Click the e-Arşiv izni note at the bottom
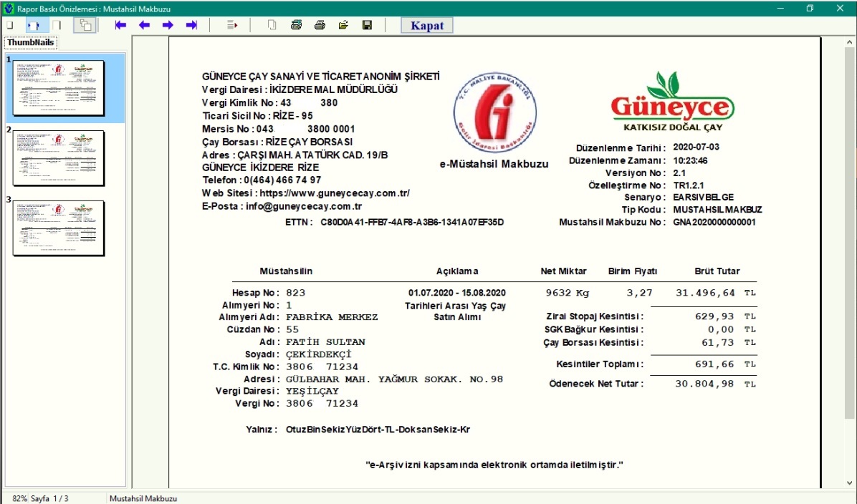Viewport: 857px width, 504px height. click(x=494, y=465)
